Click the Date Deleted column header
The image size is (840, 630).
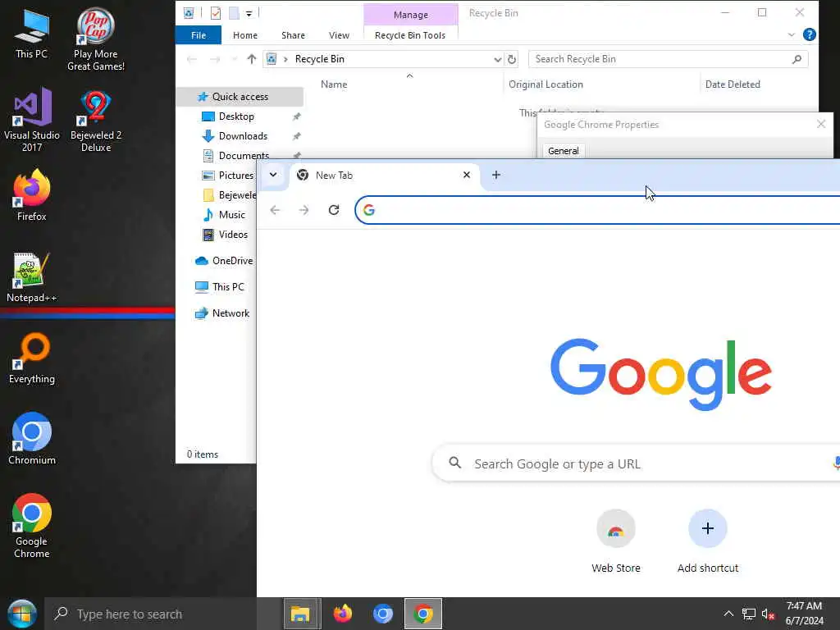point(733,84)
